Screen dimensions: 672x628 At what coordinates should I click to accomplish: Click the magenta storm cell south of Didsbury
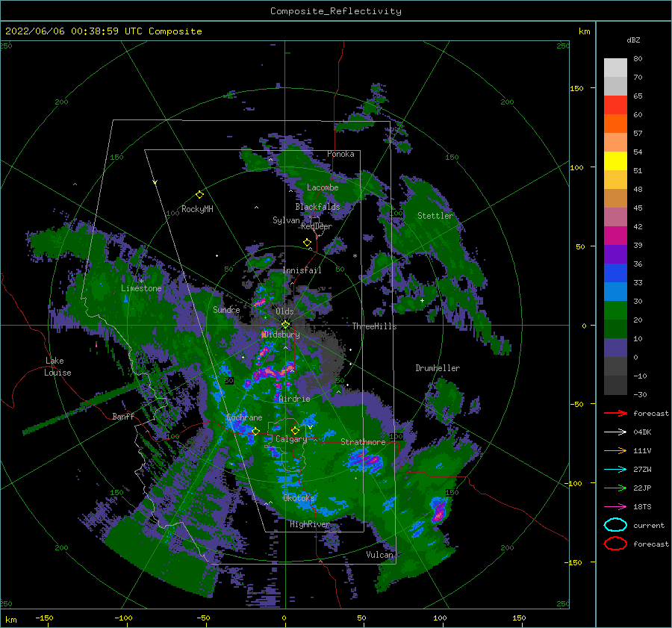coord(273,372)
